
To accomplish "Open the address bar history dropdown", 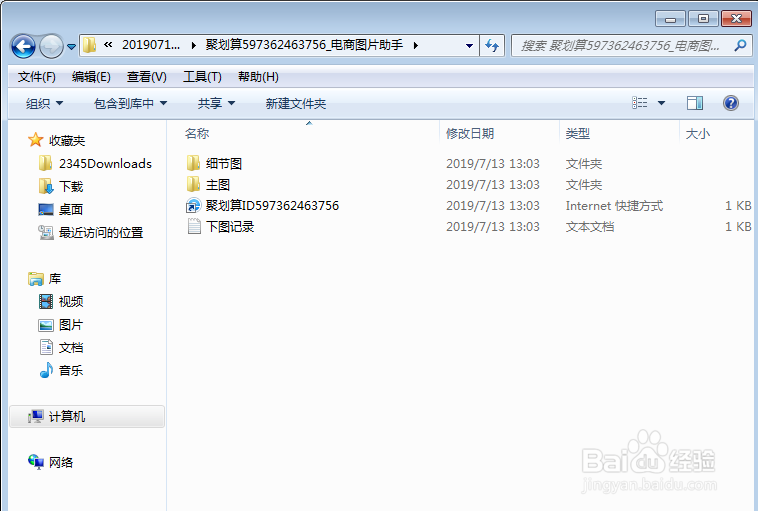I will tap(469, 46).
